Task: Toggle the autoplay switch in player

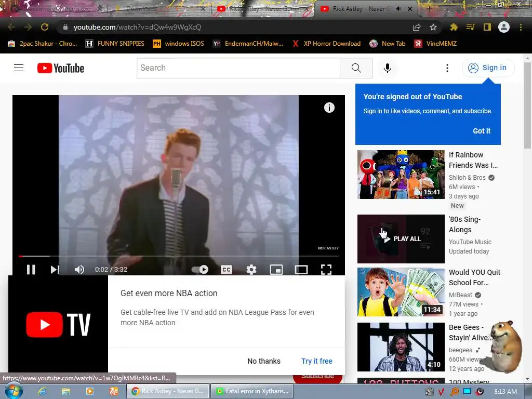Action: [x=200, y=270]
